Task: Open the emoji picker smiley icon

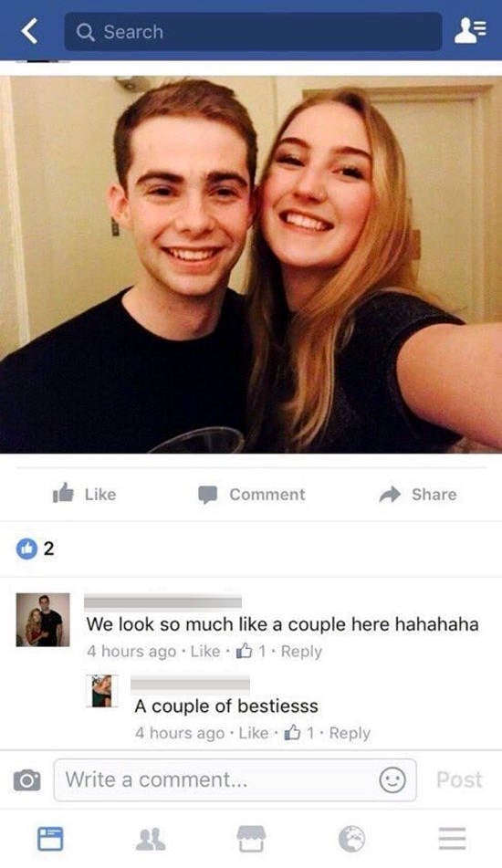Action: pos(392,780)
